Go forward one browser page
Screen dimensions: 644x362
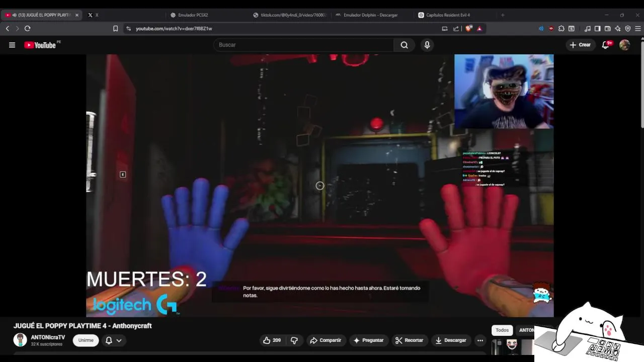pos(17,29)
